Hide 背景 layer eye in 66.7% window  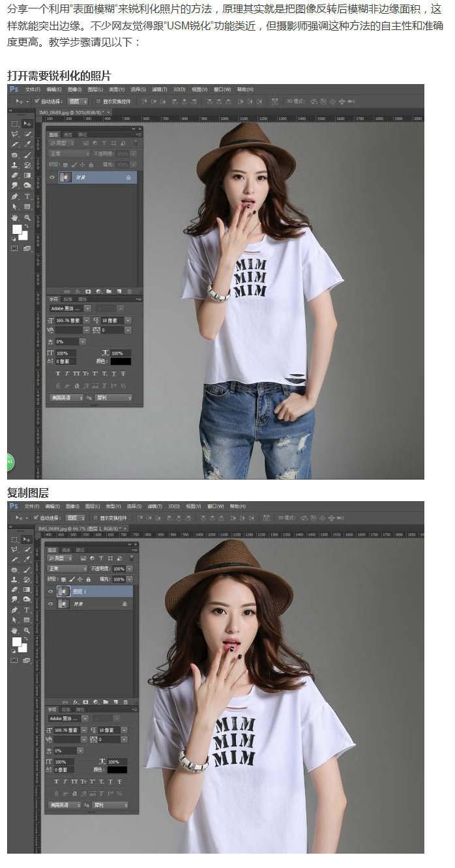tap(50, 603)
